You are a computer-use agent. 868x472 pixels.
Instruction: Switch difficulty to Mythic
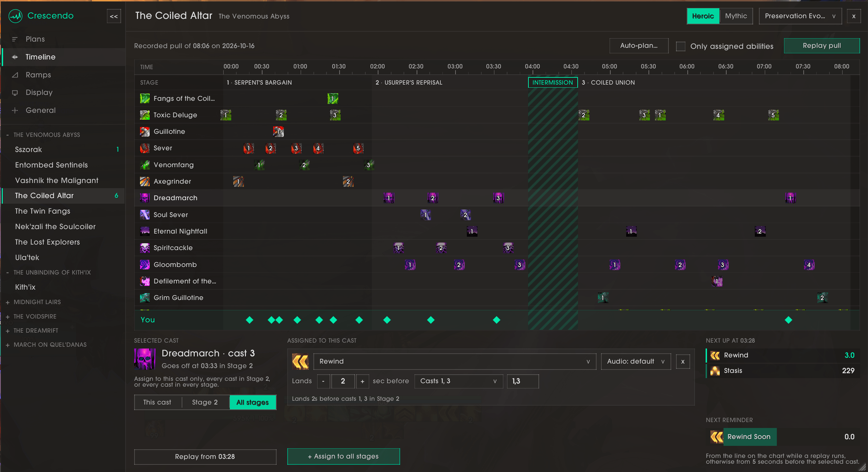click(736, 16)
